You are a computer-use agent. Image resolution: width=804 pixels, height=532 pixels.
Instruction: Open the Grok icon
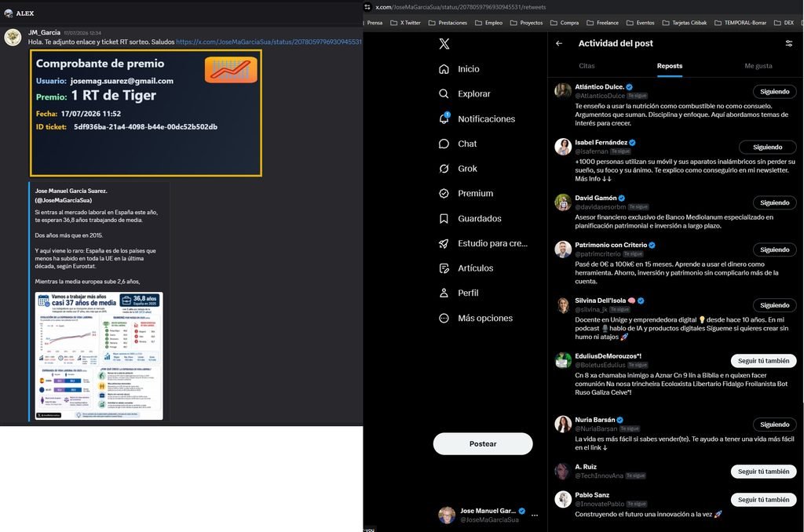(x=444, y=169)
